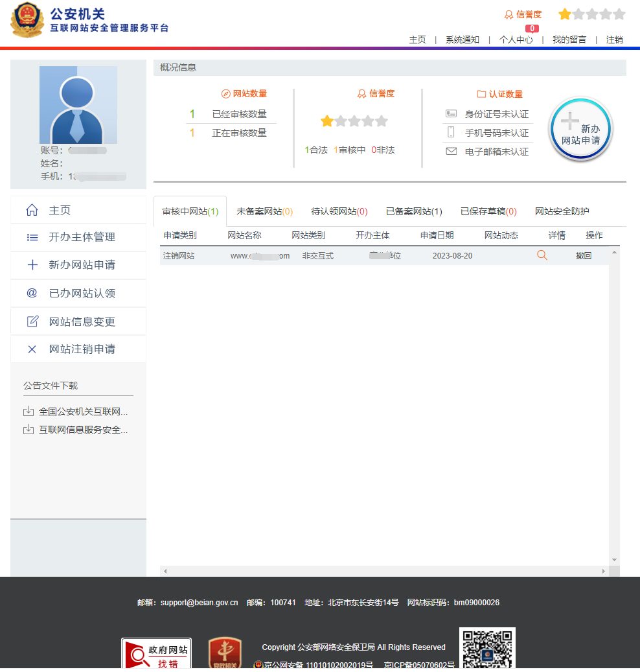Open 网站注销申请 in sidebar
This screenshot has width=640, height=672.
[x=78, y=349]
